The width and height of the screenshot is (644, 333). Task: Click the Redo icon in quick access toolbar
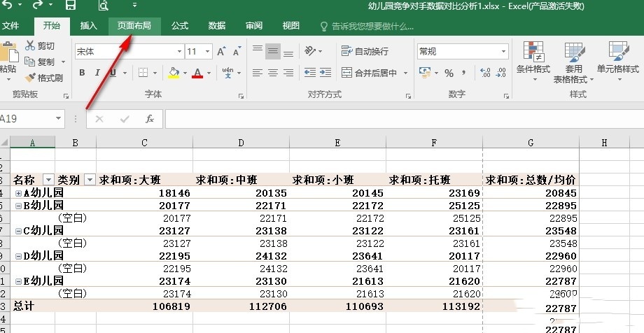[x=37, y=5]
